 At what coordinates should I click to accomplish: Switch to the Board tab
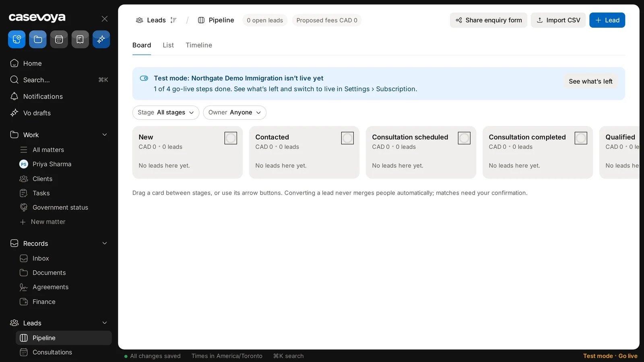click(142, 45)
